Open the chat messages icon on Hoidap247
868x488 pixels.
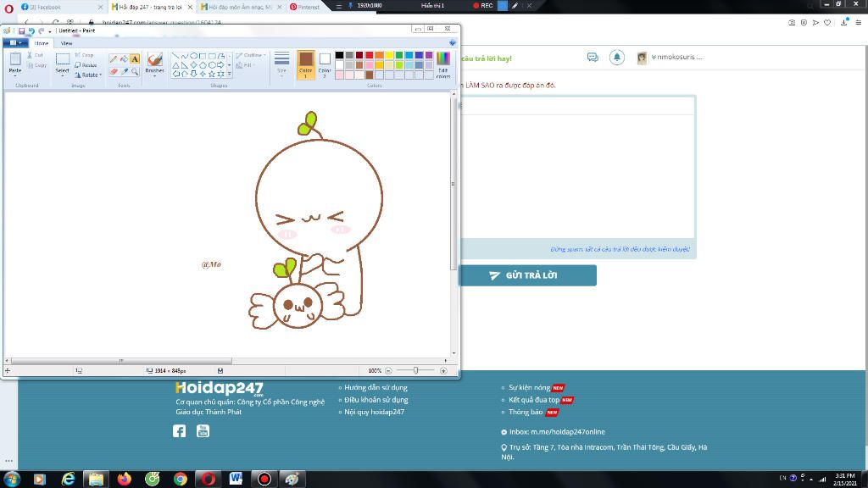point(593,57)
